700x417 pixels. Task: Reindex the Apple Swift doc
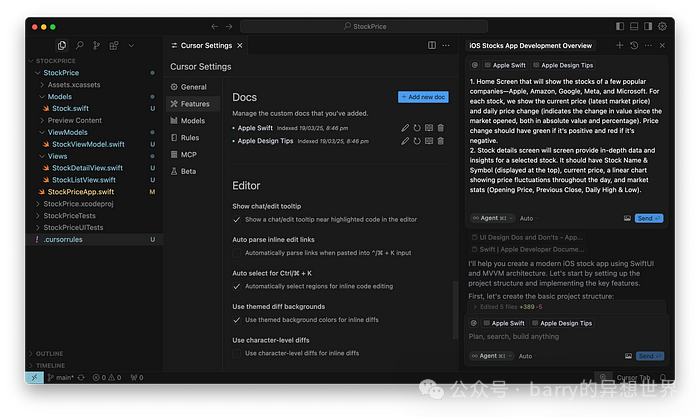[417, 128]
